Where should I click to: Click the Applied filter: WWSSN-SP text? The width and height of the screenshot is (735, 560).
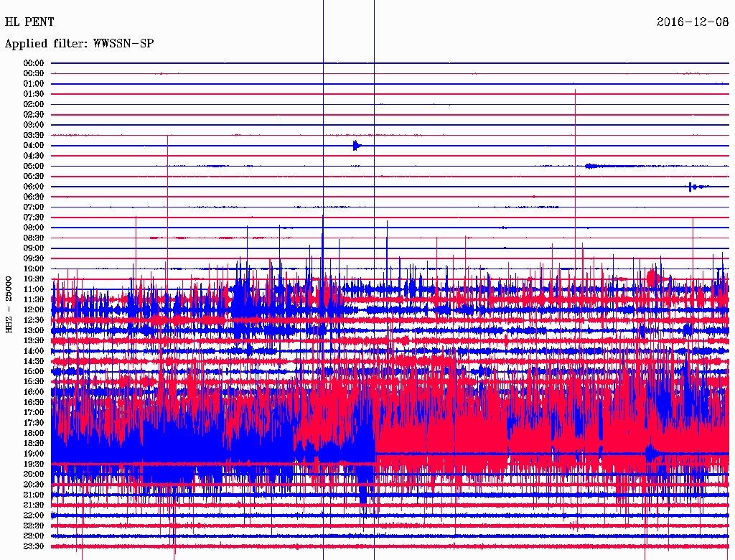(x=79, y=44)
